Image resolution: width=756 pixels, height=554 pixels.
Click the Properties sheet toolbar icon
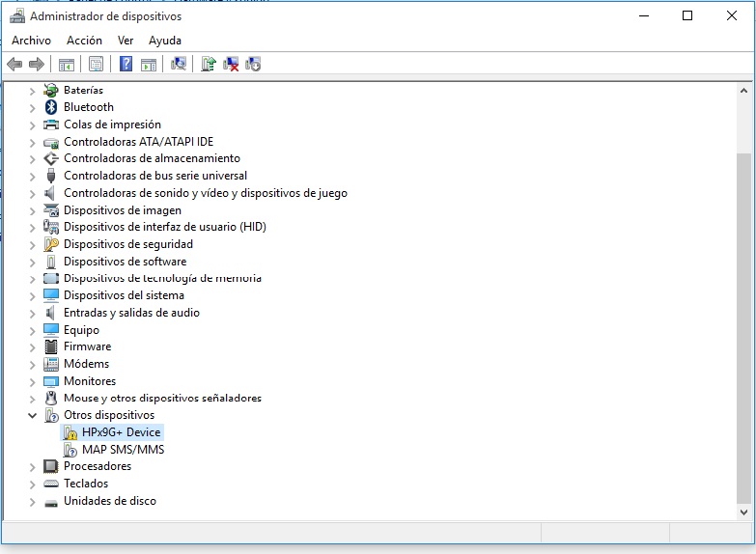coord(96,65)
